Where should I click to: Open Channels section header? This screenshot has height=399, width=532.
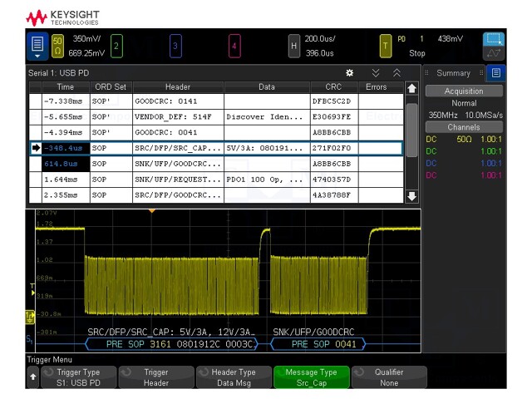(x=464, y=127)
